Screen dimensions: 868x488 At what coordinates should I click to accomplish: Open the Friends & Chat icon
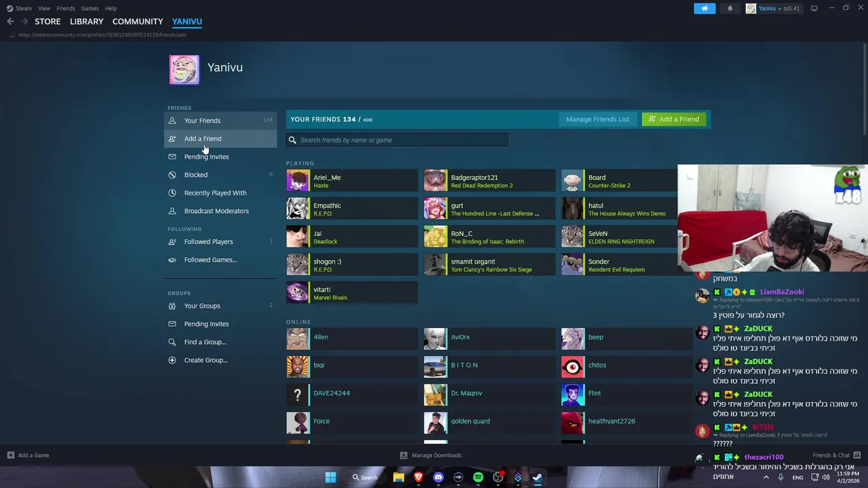[857, 455]
